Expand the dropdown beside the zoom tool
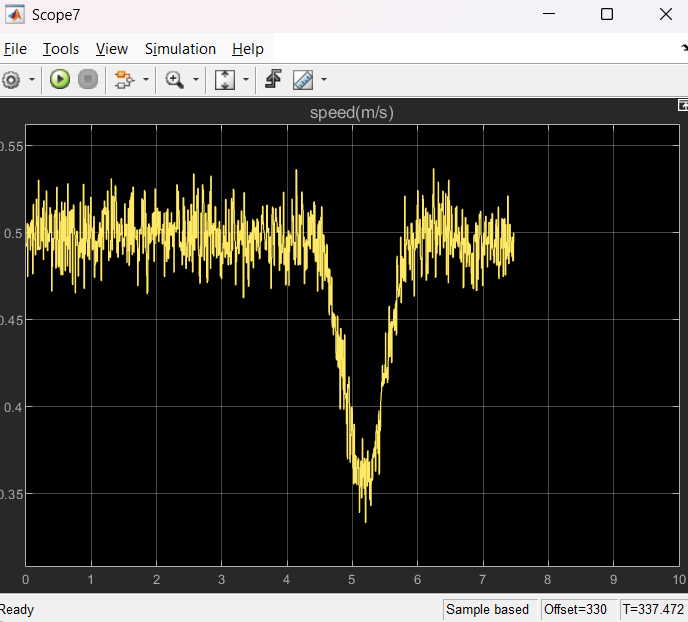Image resolution: width=688 pixels, height=622 pixels. (x=195, y=79)
